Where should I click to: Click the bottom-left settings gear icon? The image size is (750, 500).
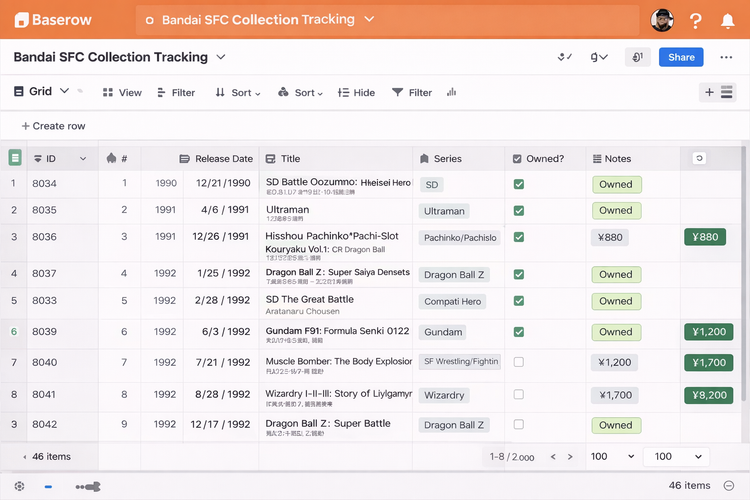(19, 486)
